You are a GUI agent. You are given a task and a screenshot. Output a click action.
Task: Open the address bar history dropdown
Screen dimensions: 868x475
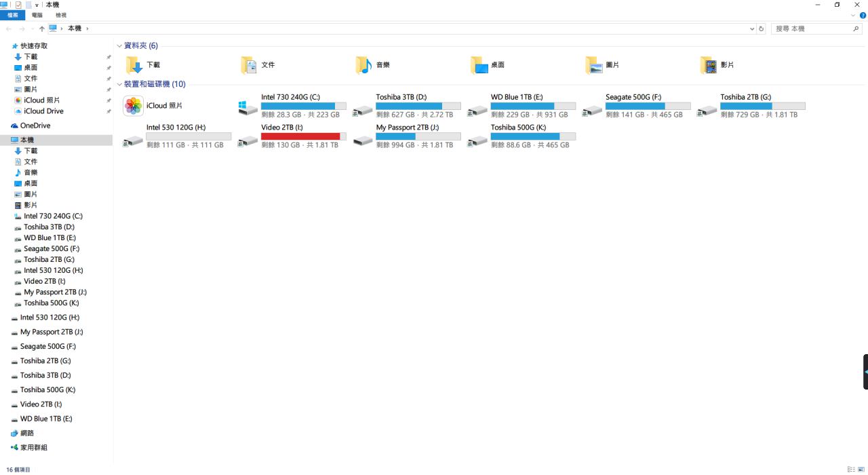[752, 28]
